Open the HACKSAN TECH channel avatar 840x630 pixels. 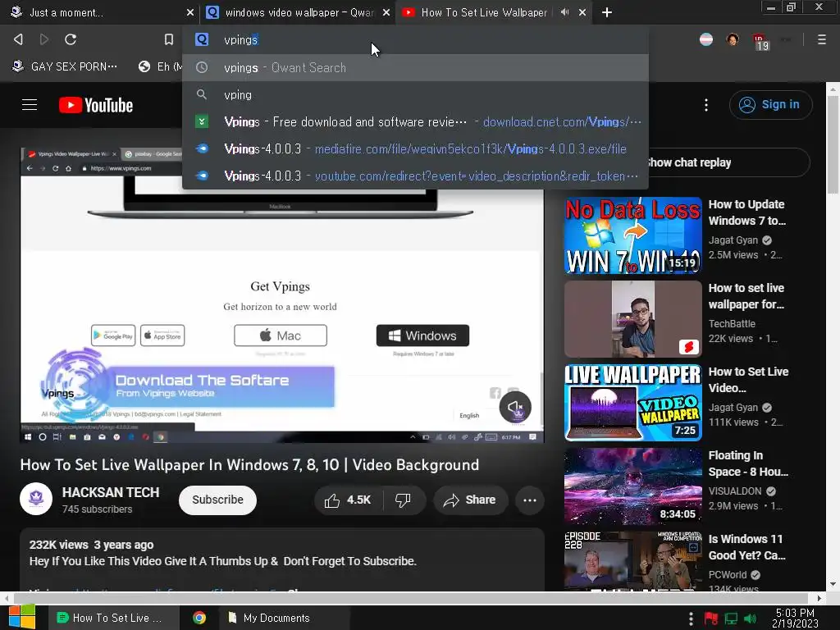pos(36,499)
